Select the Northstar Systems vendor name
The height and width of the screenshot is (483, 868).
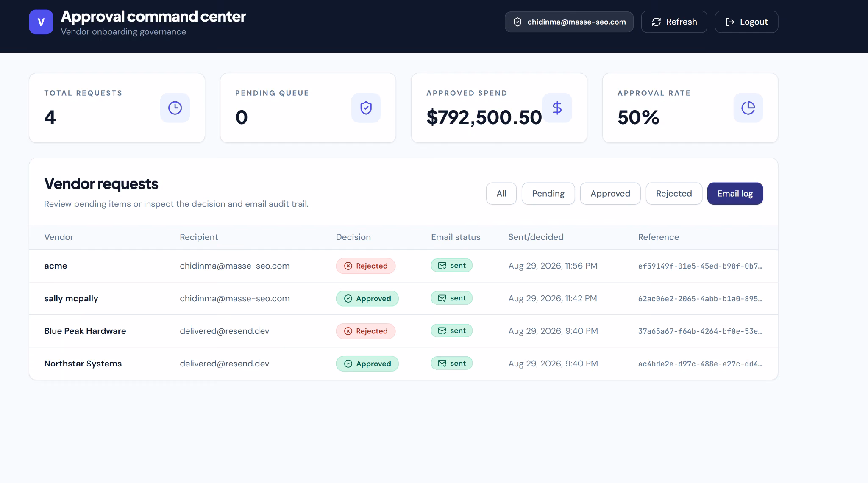tap(83, 364)
